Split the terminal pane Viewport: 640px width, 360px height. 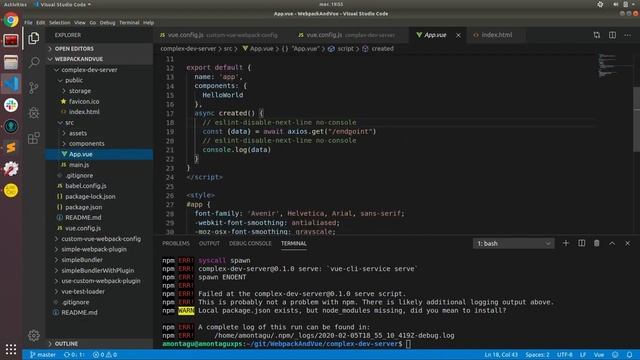point(582,243)
